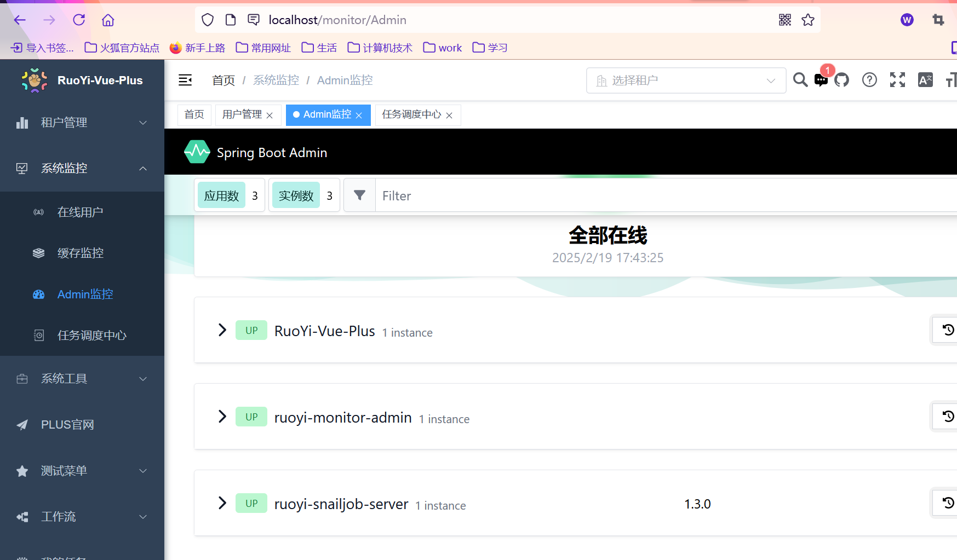Screen dimensions: 957x560
Task: Open the screenshot crop tool icon
Action: [938, 20]
